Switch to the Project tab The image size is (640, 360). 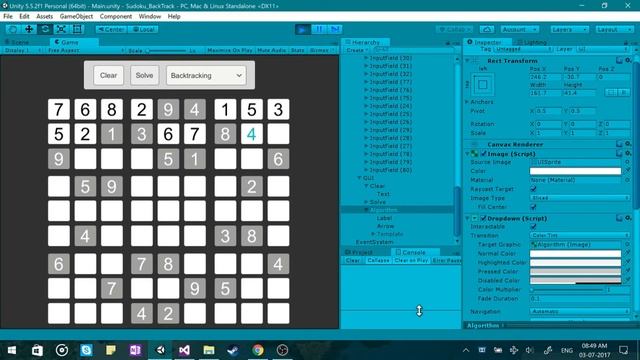(359, 252)
